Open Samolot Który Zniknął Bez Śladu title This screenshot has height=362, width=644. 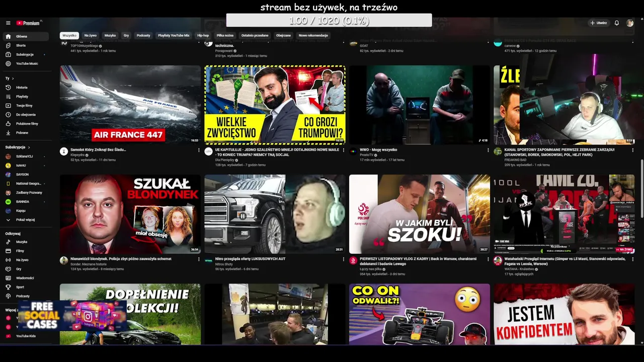click(x=98, y=150)
